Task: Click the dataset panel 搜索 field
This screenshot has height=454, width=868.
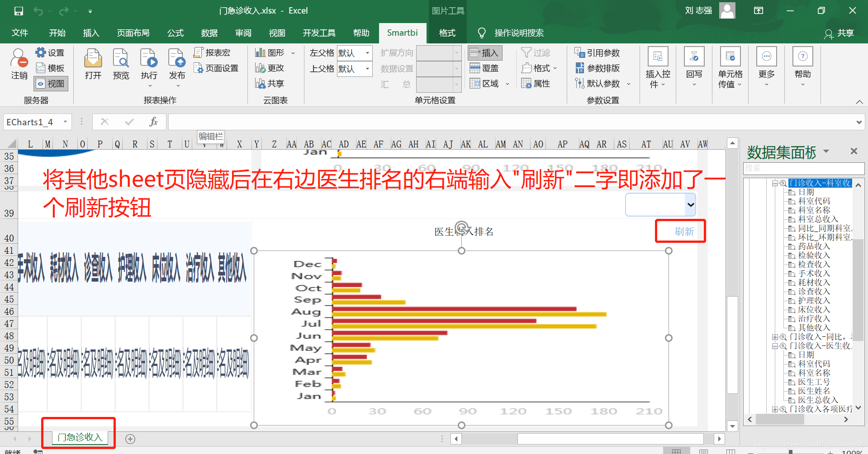Action: tap(803, 168)
